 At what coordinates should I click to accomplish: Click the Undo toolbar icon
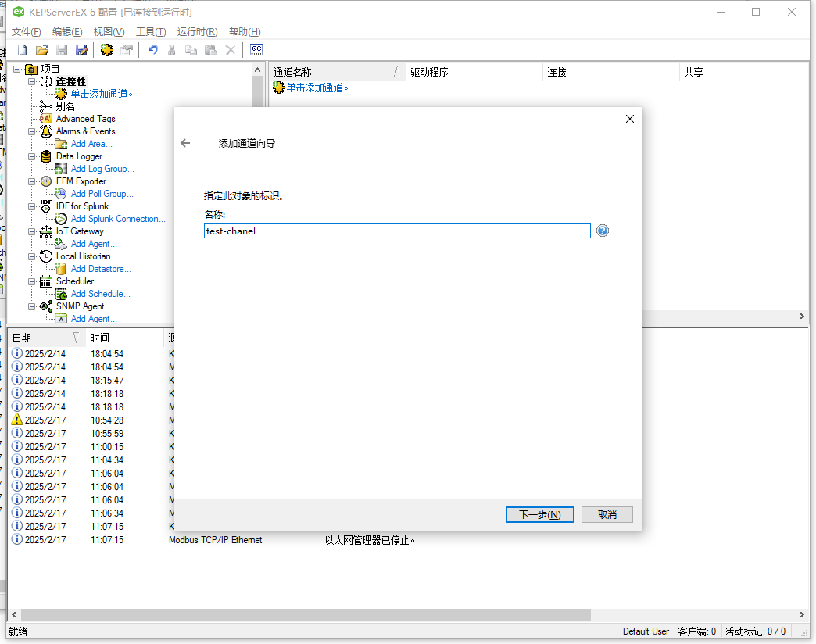tap(152, 50)
